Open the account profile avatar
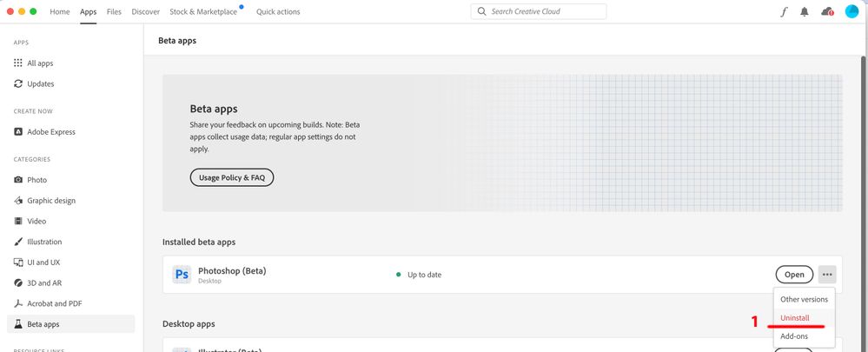868x352 pixels. [852, 11]
